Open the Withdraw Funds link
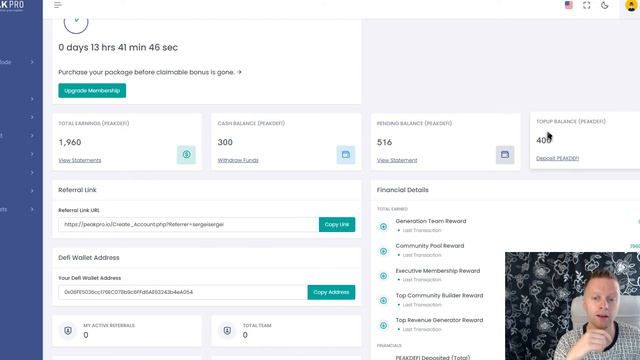Screen dimensions: 640x360 [238, 160]
